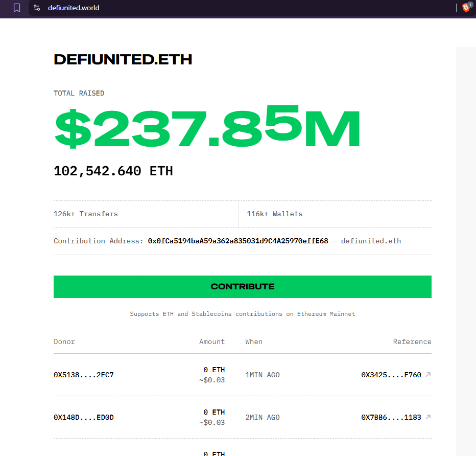The image size is (476, 456).
Task: Select donor entry 0X148D....ED0D
Action: click(x=83, y=417)
